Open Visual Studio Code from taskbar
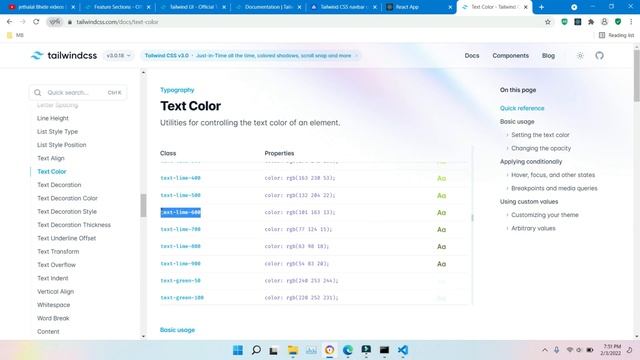The height and width of the screenshot is (360, 640). (x=403, y=350)
